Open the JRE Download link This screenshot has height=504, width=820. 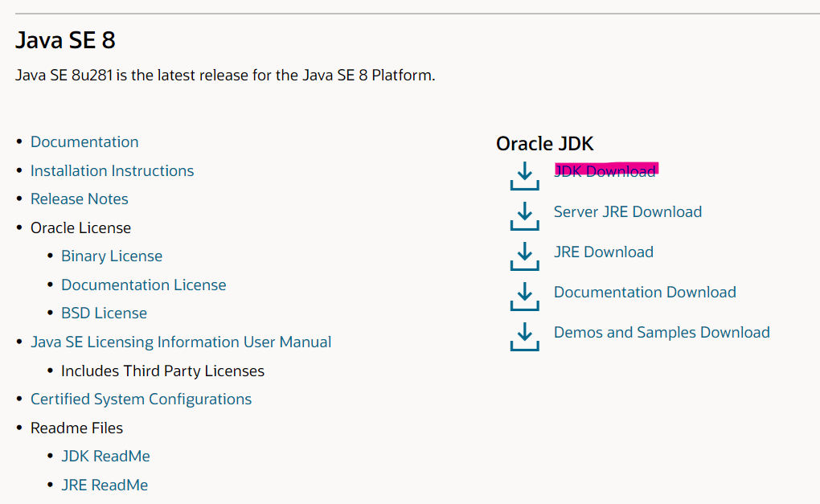(604, 252)
